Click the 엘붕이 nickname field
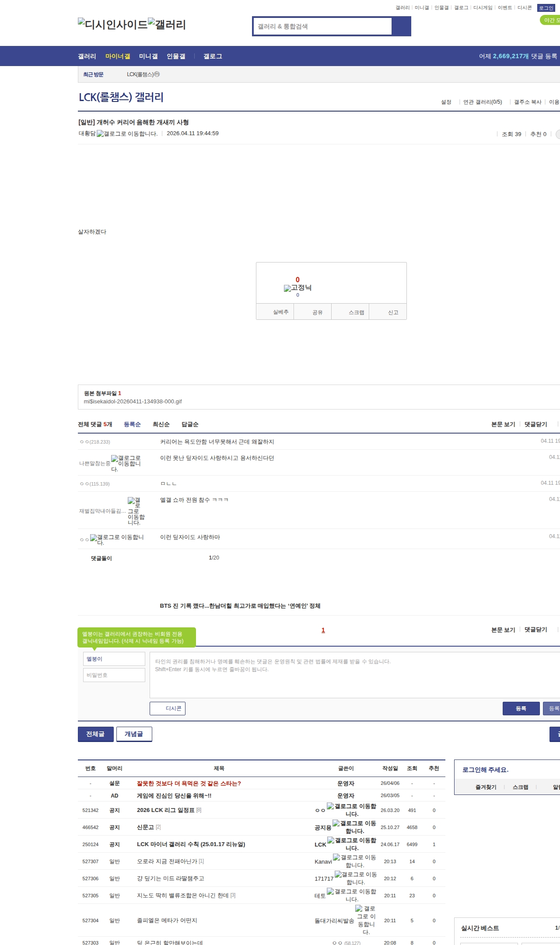The height and width of the screenshot is (945, 560). point(114,659)
